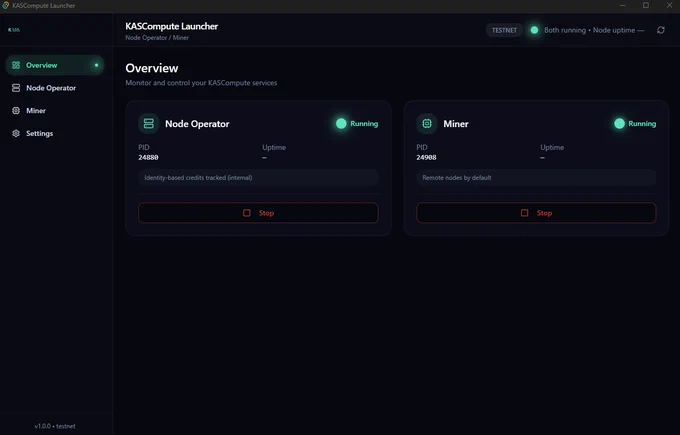Click the Node Operator Running status indicator

point(357,124)
